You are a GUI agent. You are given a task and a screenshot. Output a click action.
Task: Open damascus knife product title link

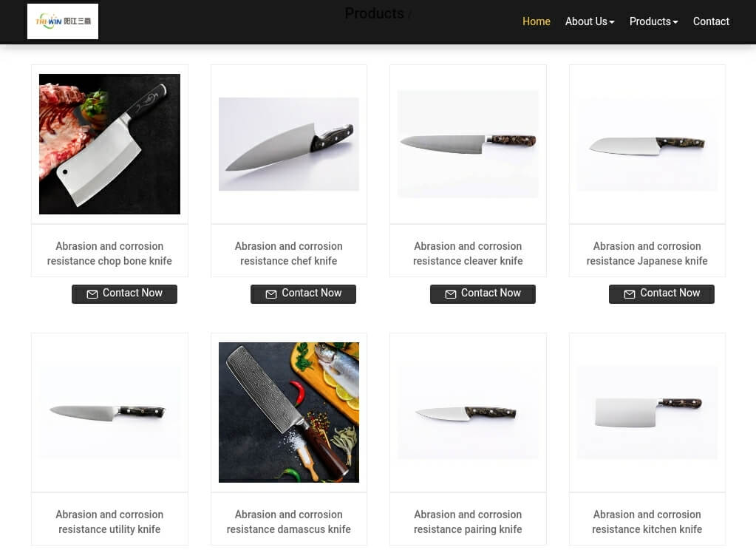(288, 521)
